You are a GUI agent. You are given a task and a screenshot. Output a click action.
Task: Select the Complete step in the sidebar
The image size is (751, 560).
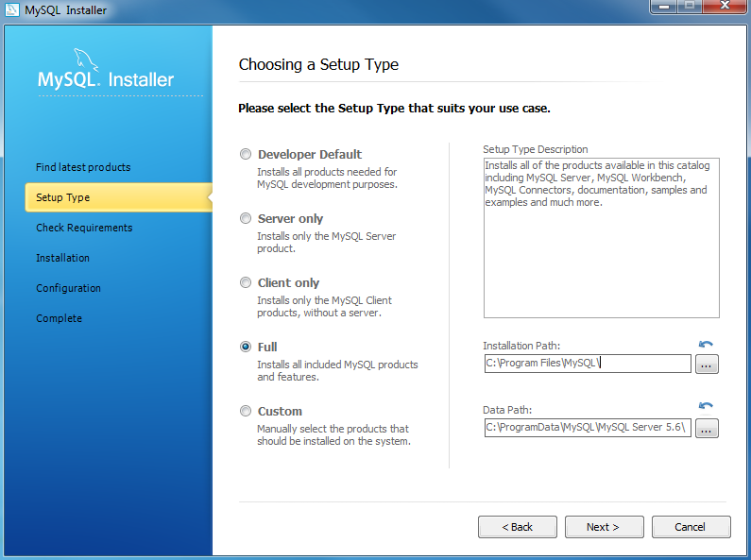59,318
